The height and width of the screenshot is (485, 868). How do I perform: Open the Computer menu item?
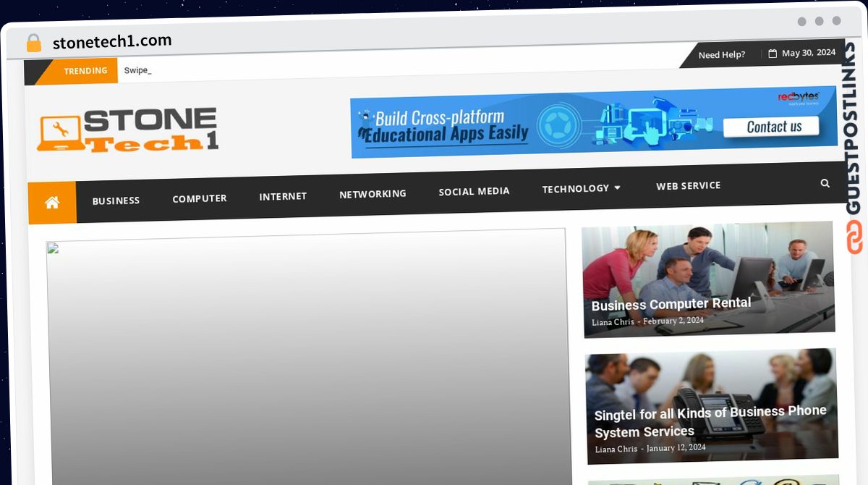[x=200, y=198]
